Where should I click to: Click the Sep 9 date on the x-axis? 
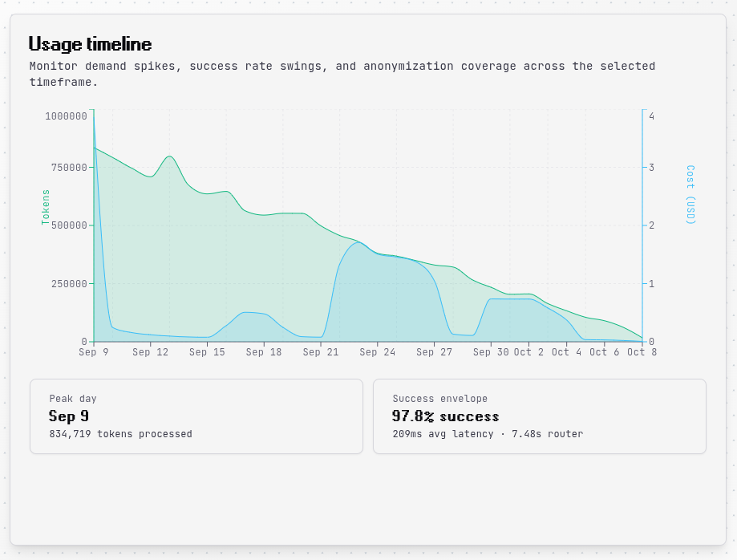(94, 352)
